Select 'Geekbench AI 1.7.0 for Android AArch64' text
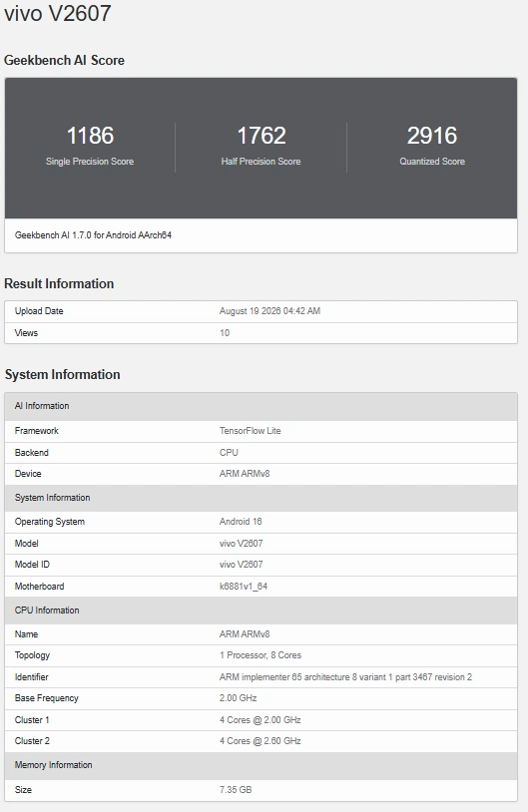This screenshot has height=812, width=528. (x=93, y=235)
